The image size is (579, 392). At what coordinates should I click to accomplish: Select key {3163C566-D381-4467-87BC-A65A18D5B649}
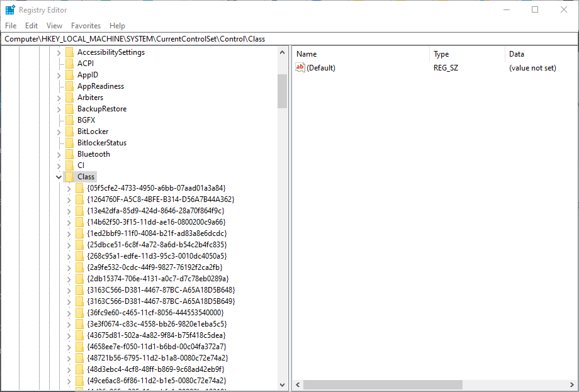tap(161, 301)
